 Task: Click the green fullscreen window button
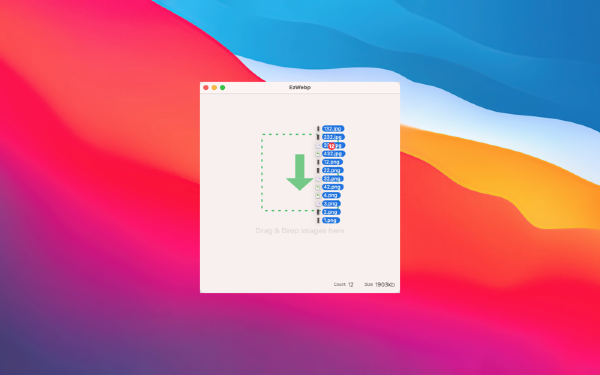[222, 88]
